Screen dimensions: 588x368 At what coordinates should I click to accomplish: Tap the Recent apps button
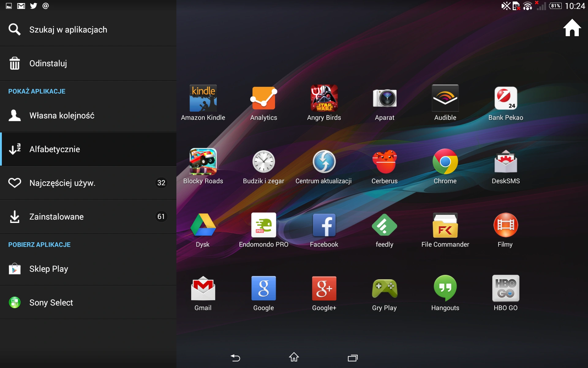pyautogui.click(x=353, y=358)
